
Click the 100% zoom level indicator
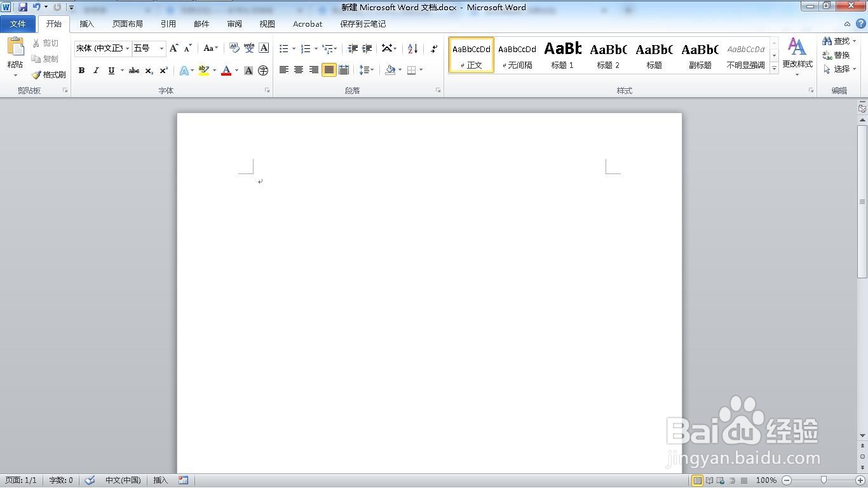[766, 480]
